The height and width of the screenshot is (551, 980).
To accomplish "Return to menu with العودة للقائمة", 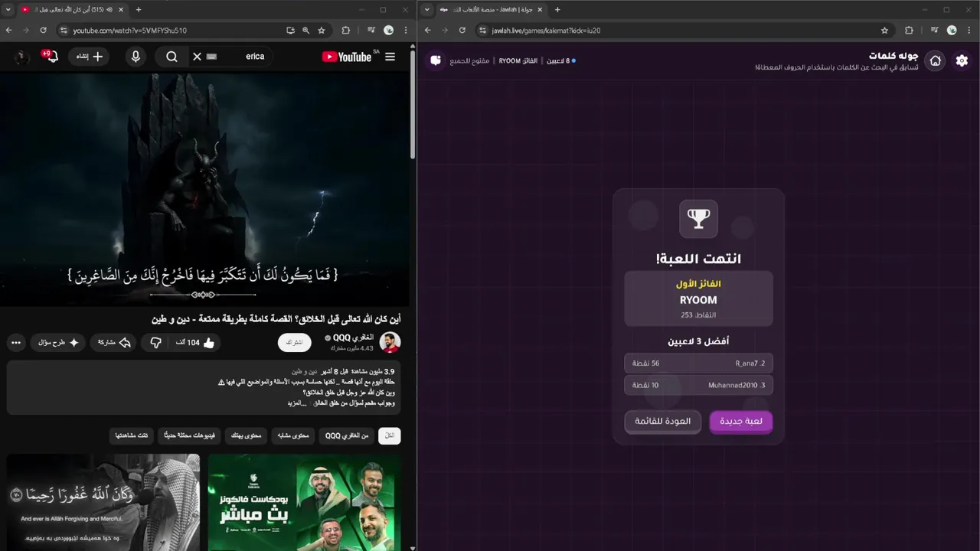I will coord(662,422).
